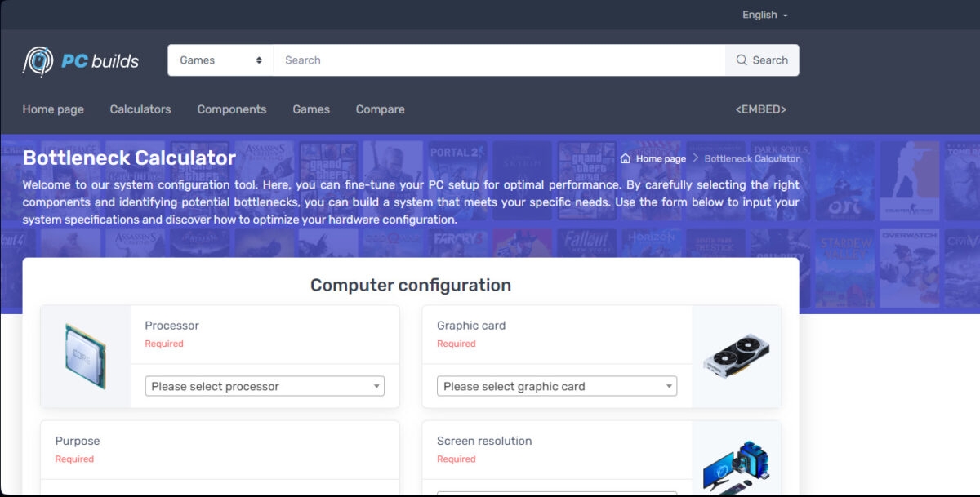Image resolution: width=980 pixels, height=497 pixels.
Task: Expand the 'Please select processor' dropdown
Action: click(x=265, y=386)
